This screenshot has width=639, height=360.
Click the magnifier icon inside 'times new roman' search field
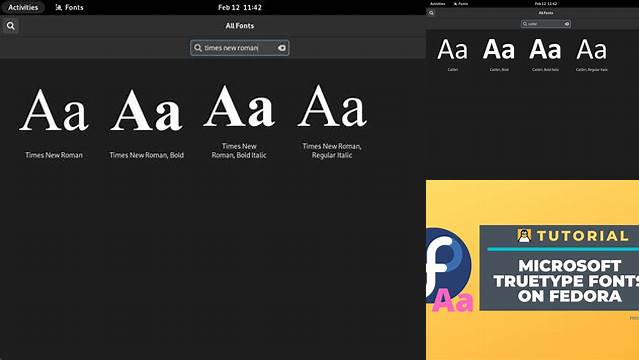(198, 48)
